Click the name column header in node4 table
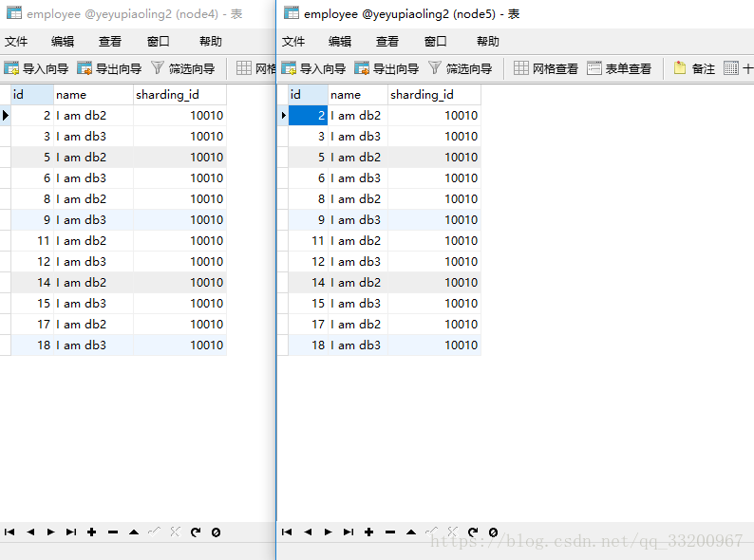Image resolution: width=754 pixels, height=560 pixels. 92,95
